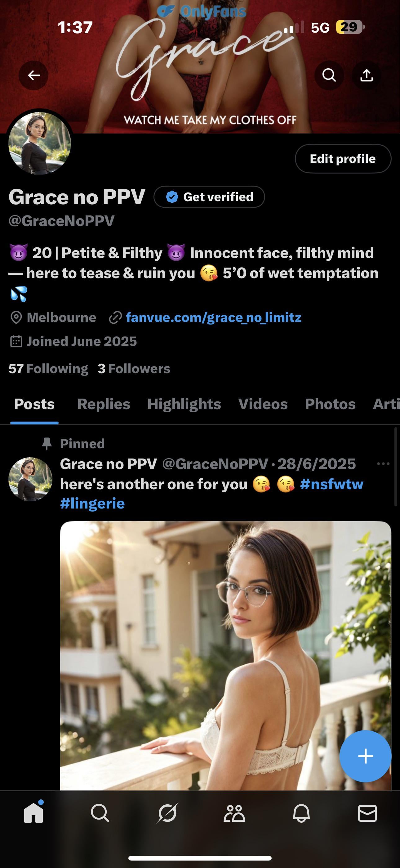Tap the #lingerie hashtag
The height and width of the screenshot is (868, 400).
click(x=92, y=504)
